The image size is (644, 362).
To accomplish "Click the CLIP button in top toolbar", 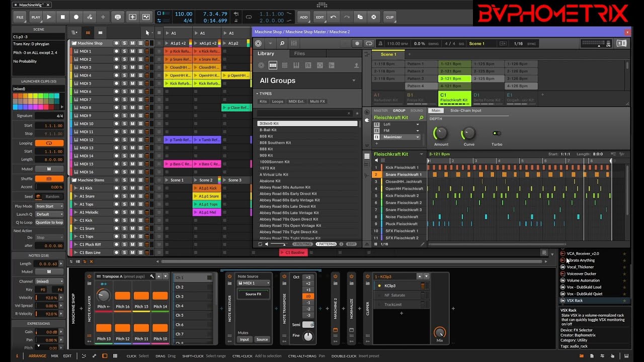I will coord(390,17).
